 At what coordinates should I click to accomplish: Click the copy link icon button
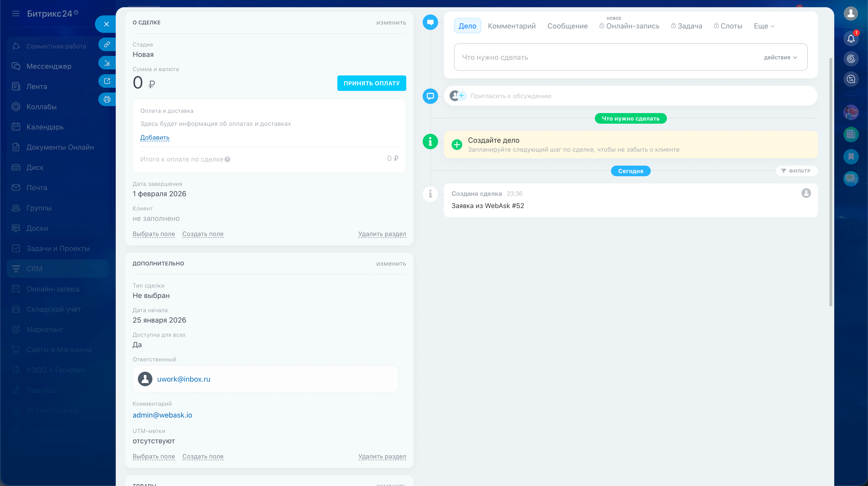(x=107, y=44)
